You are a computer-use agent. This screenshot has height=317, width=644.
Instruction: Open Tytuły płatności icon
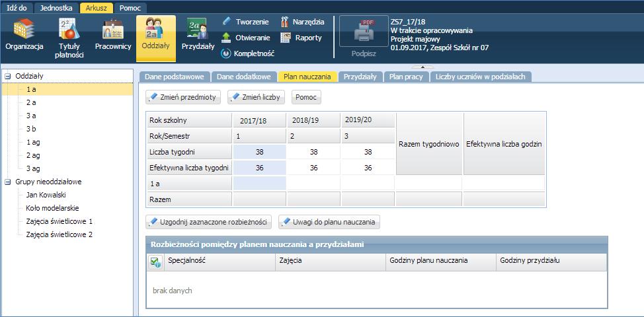69,28
